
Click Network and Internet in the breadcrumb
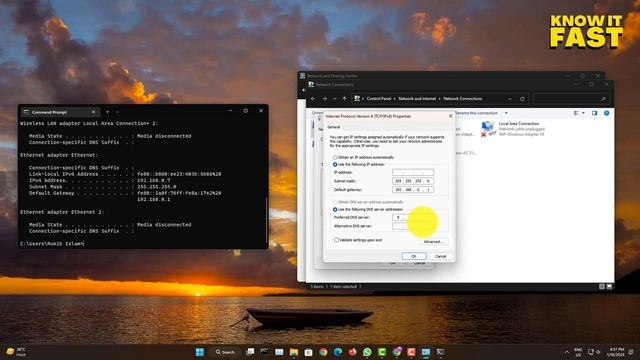coord(417,99)
